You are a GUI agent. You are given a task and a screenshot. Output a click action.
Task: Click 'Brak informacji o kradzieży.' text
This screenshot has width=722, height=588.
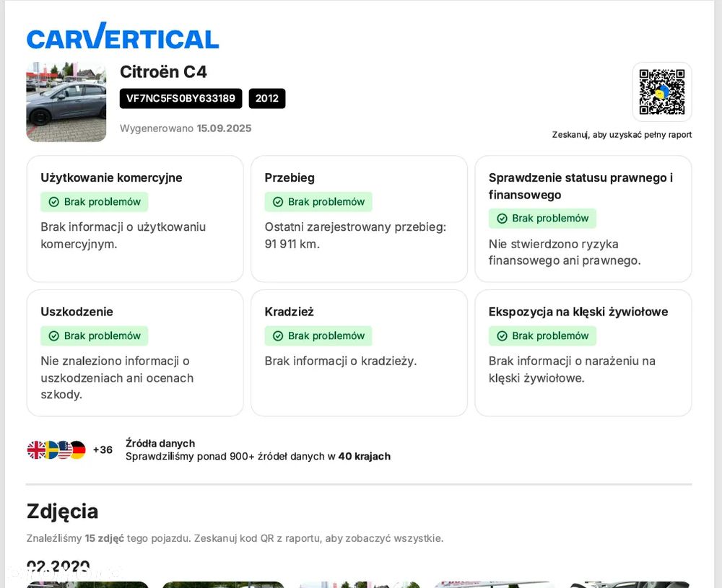(340, 361)
